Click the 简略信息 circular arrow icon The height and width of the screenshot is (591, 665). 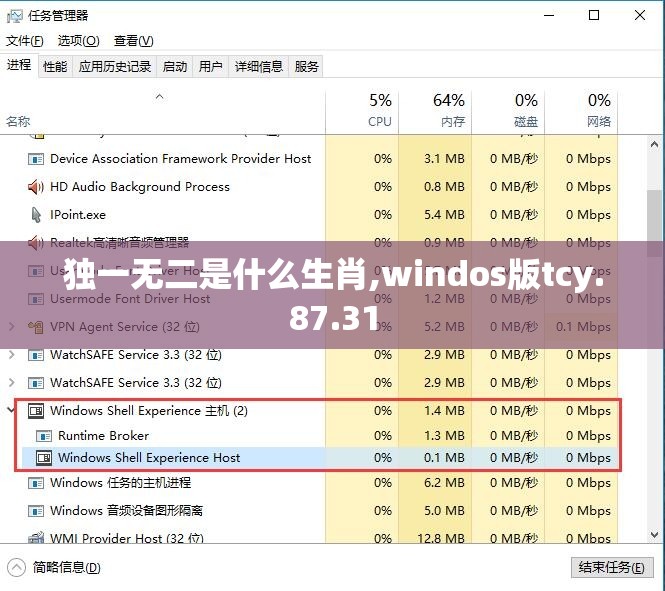pyautogui.click(x=17, y=568)
